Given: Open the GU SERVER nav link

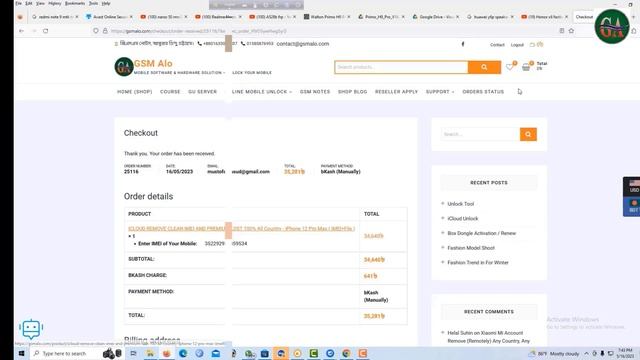Looking at the screenshot, I should click(x=202, y=92).
